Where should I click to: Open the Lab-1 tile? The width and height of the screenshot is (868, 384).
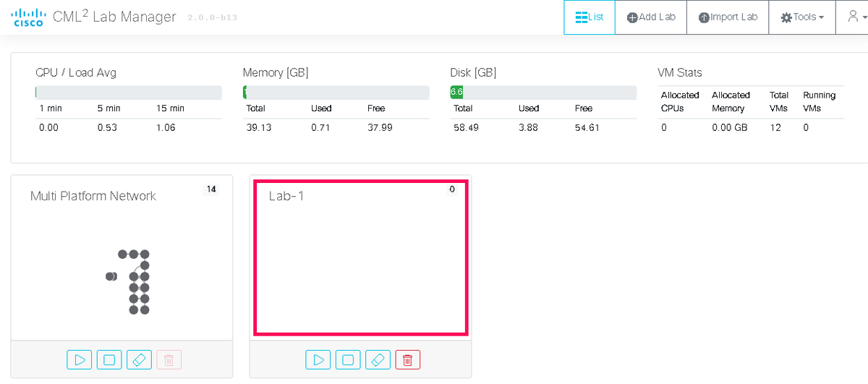pyautogui.click(x=360, y=257)
